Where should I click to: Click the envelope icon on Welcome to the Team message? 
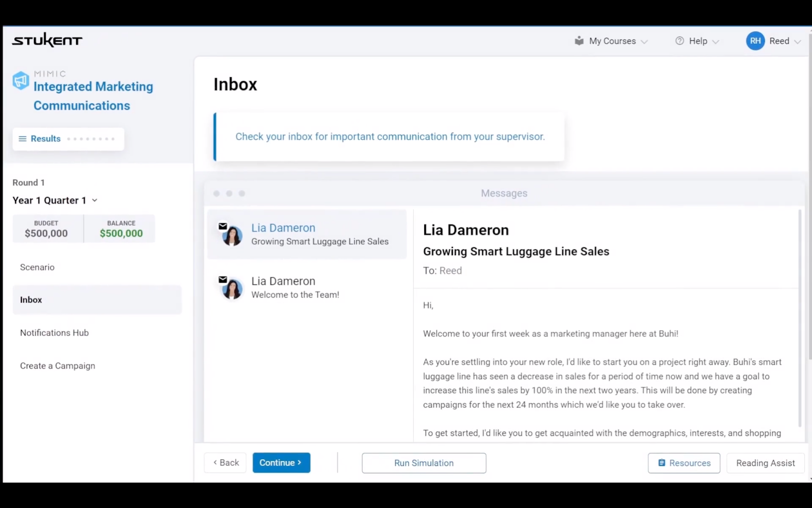click(223, 279)
